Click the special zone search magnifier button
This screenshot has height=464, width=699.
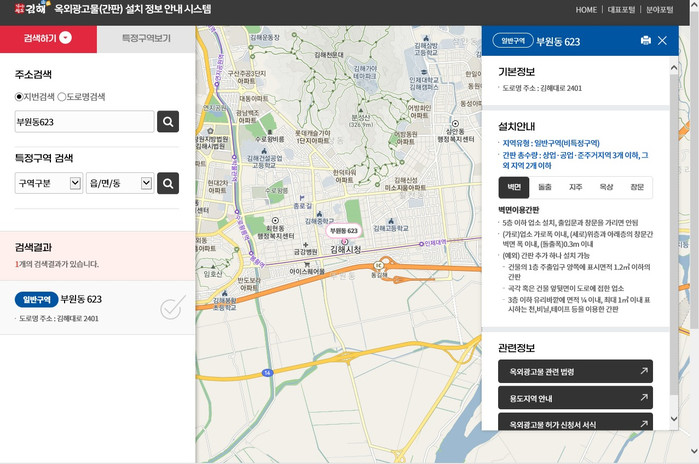(168, 183)
